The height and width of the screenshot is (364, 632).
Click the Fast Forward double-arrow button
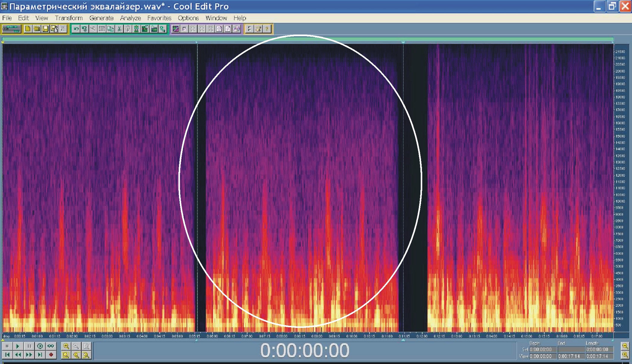coord(29,355)
